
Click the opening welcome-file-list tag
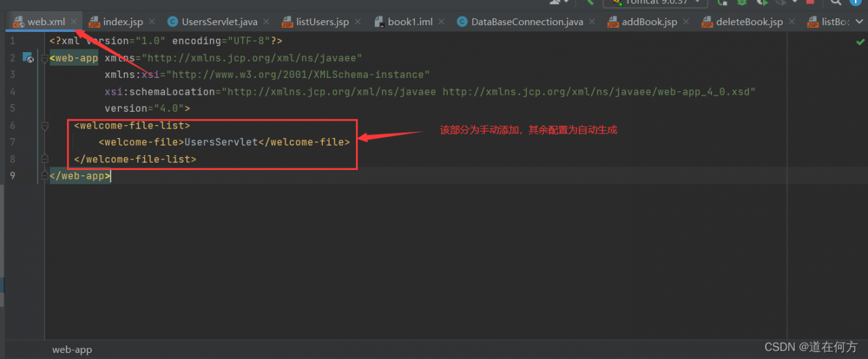coord(132,125)
